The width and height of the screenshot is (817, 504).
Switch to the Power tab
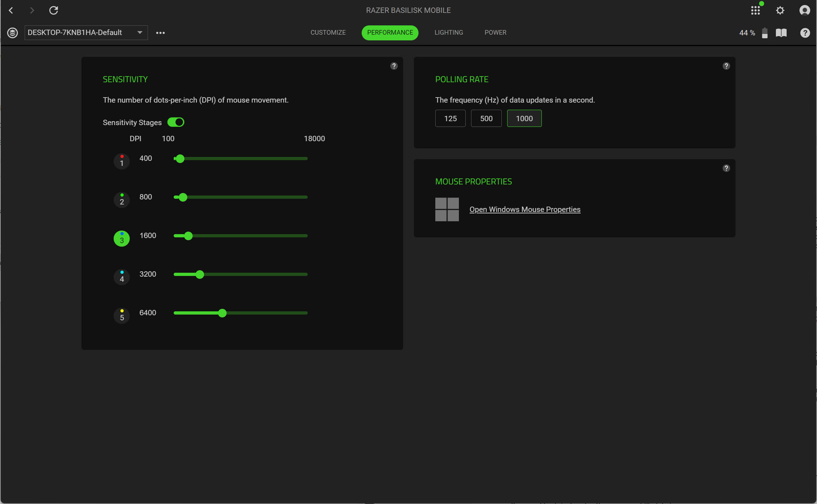tap(495, 33)
